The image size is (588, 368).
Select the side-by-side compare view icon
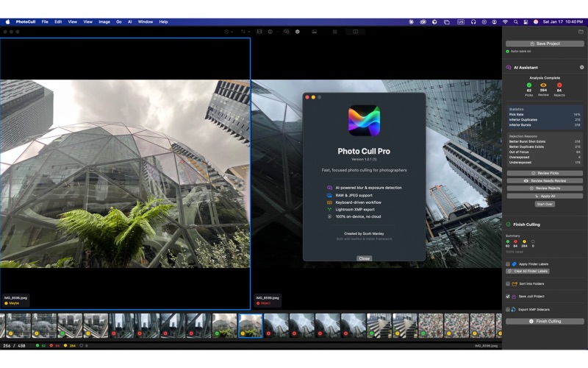pyautogui.click(x=355, y=32)
